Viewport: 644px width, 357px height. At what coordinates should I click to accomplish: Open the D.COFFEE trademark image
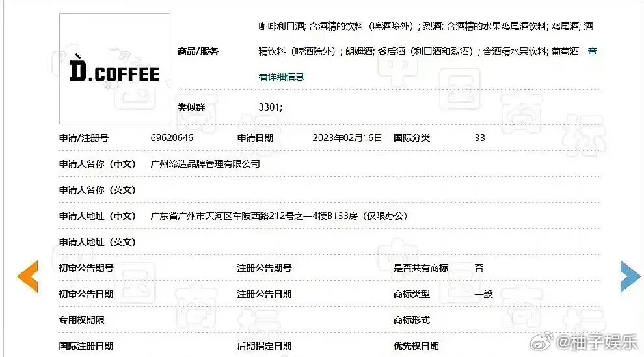pyautogui.click(x=114, y=68)
